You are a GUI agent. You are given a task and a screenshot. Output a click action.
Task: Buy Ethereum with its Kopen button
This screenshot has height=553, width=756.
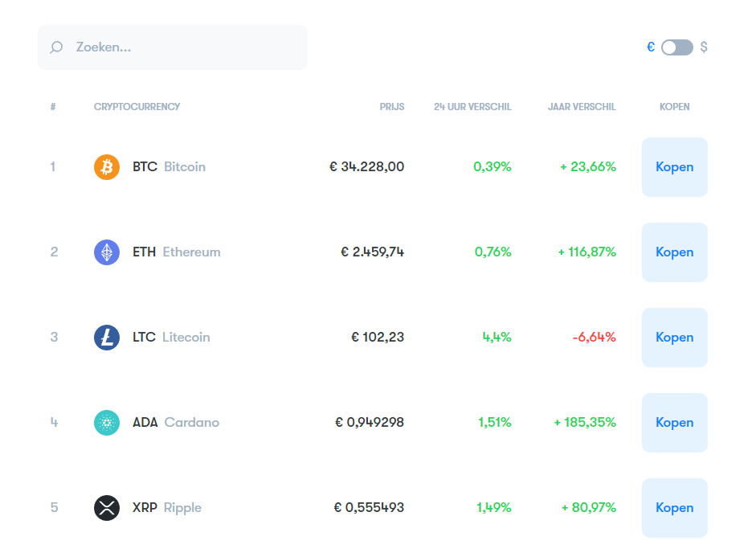tap(675, 252)
